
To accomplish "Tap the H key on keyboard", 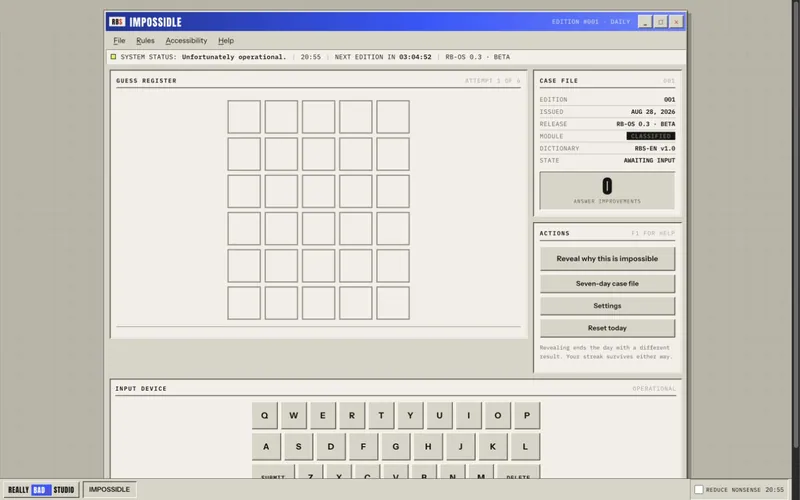I will (x=428, y=446).
